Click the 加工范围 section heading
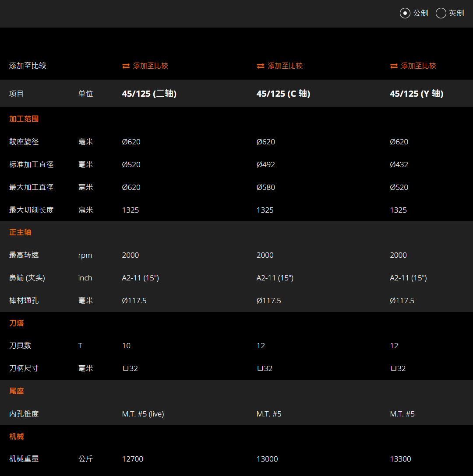Image resolution: width=473 pixels, height=476 pixels. click(x=24, y=119)
